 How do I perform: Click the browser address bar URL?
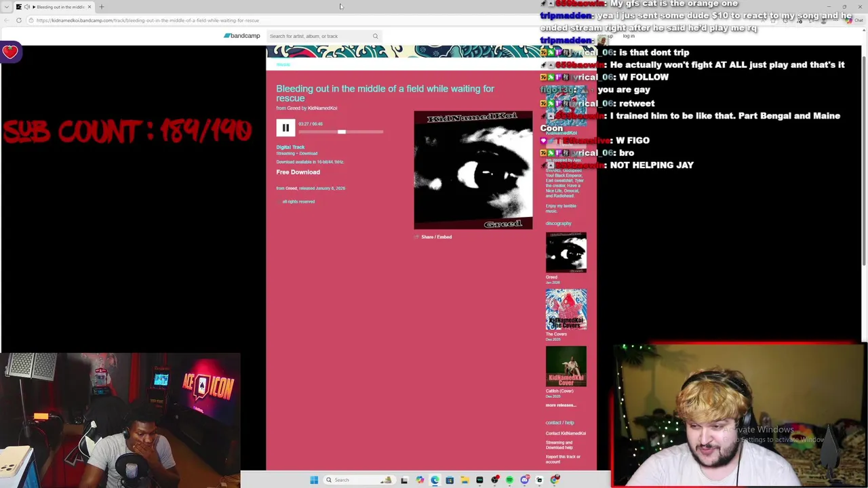click(148, 20)
